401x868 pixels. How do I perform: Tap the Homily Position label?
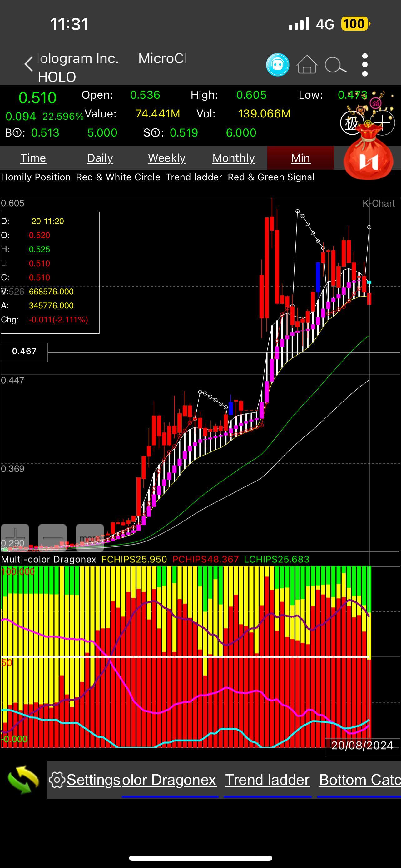point(36,177)
